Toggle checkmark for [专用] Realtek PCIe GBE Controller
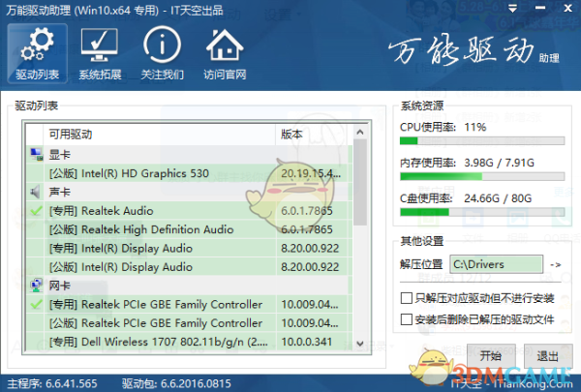This screenshot has width=581, height=392. 36,304
